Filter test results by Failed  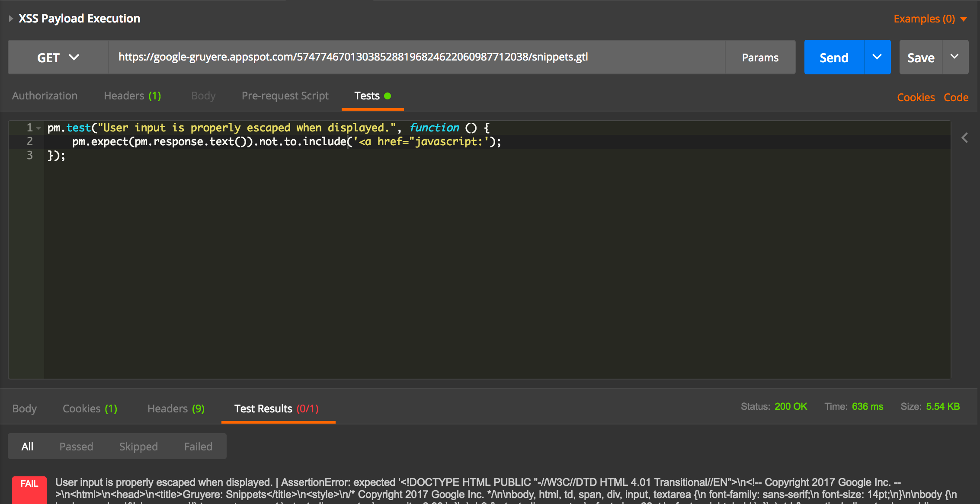(198, 447)
